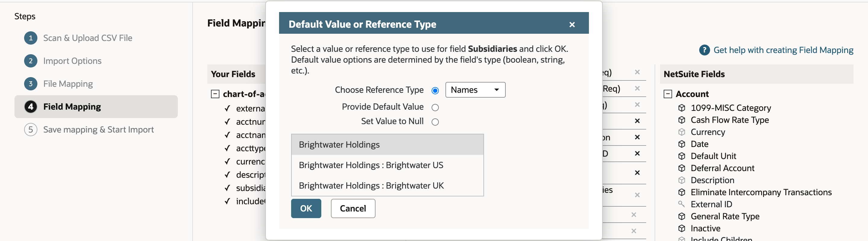Click the Description field cube icon
868x241 pixels.
[x=682, y=180]
